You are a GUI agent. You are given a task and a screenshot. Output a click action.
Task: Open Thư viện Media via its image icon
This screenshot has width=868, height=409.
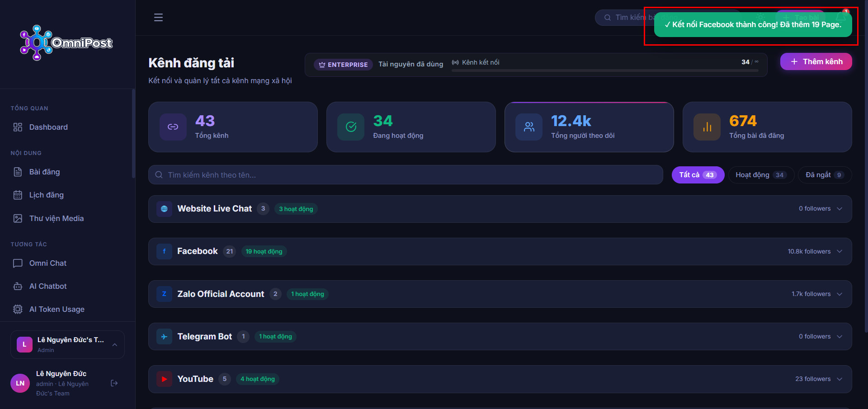(x=18, y=218)
